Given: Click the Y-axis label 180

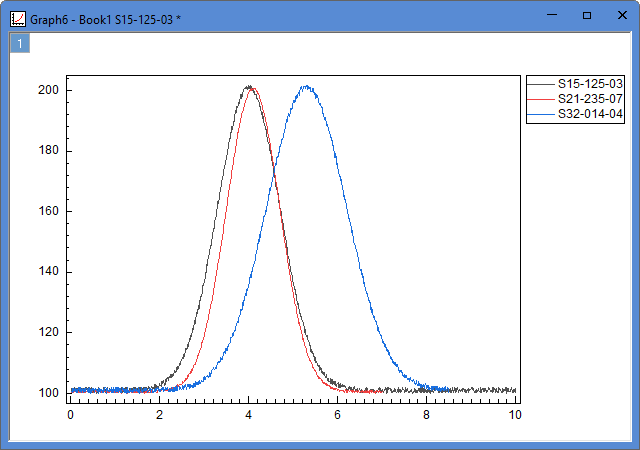Looking at the screenshot, I should [49, 150].
